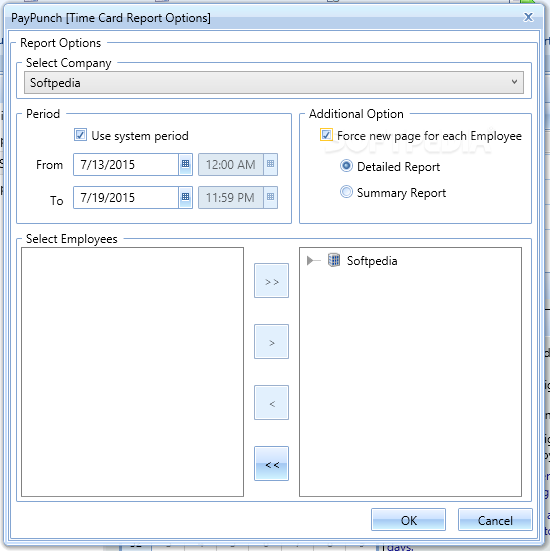The height and width of the screenshot is (551, 550).
Task: Click the From date field 7/13/2015
Action: (126, 164)
